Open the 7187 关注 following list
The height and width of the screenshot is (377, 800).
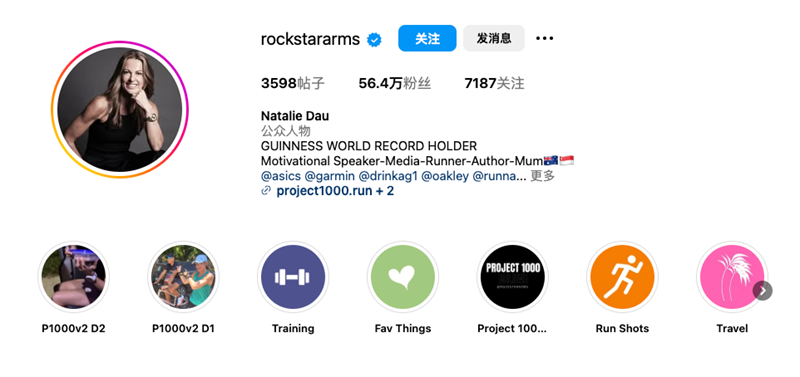[x=494, y=84]
